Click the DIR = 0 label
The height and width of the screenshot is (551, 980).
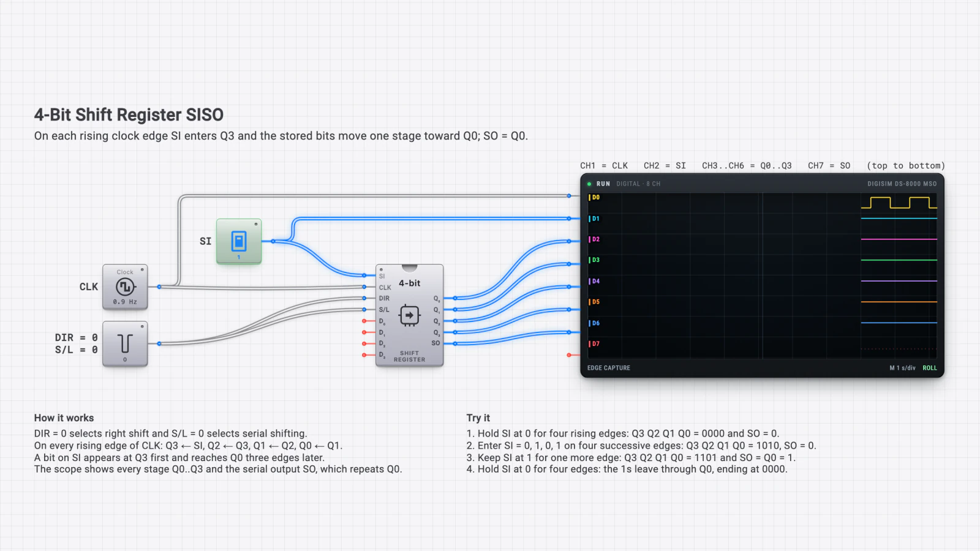tap(77, 337)
